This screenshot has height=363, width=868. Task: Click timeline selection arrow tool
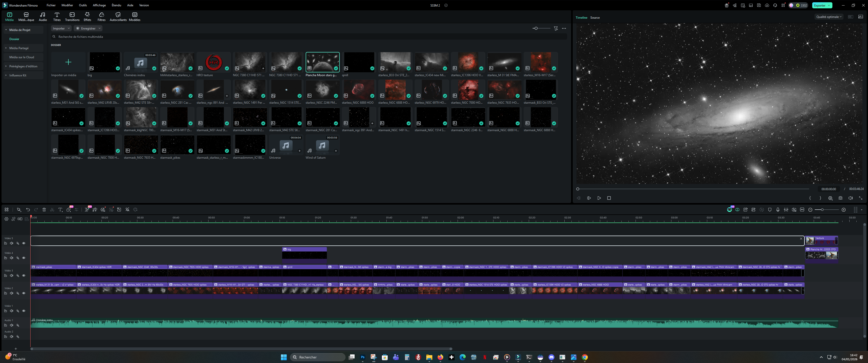point(19,210)
